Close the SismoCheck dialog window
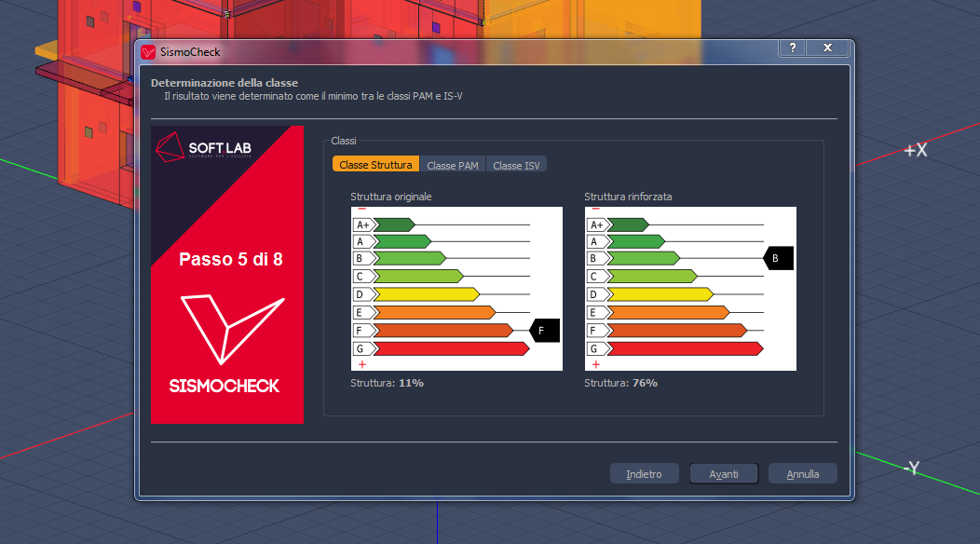This screenshot has width=980, height=544. pos(827,48)
